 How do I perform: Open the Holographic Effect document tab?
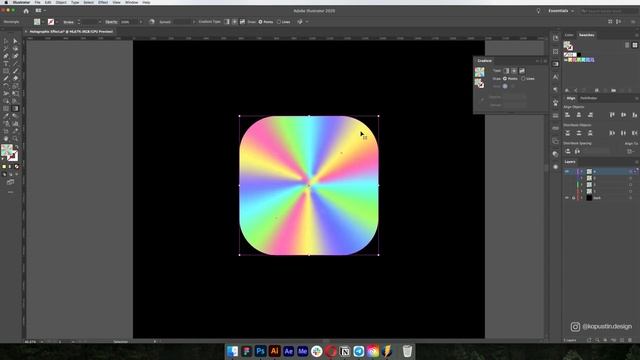coord(71,31)
